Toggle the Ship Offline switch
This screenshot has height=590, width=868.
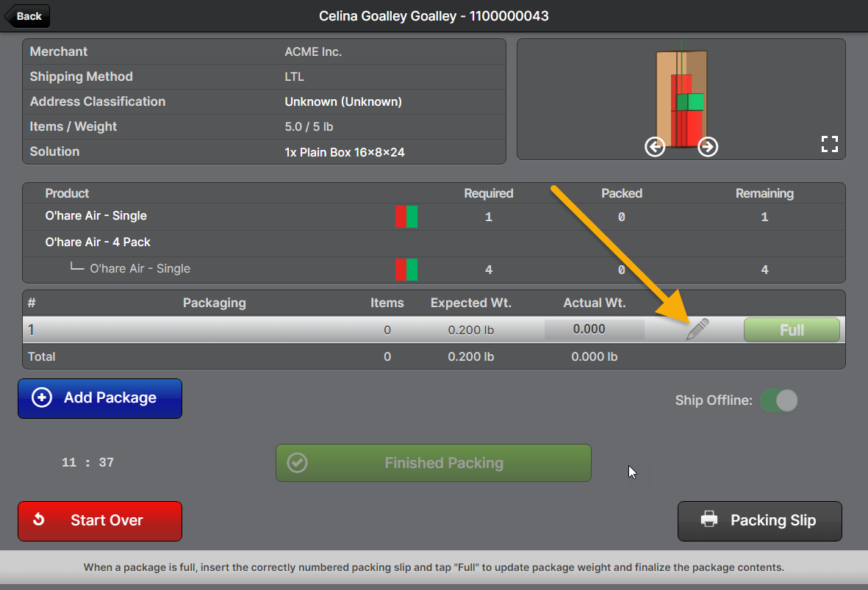[x=778, y=400]
